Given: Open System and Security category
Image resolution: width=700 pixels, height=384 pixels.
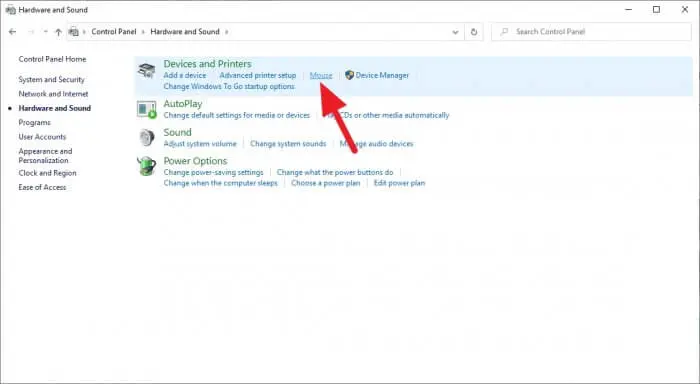Looking at the screenshot, I should [x=51, y=79].
